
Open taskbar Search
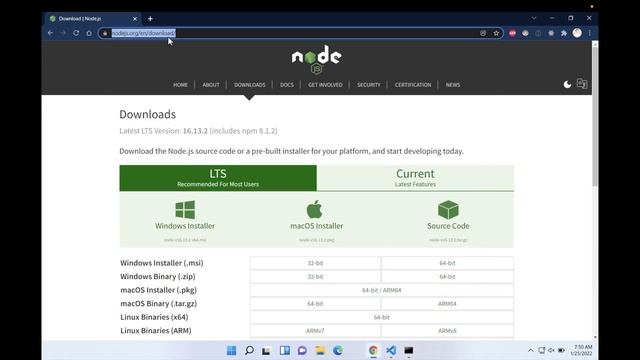point(249,350)
